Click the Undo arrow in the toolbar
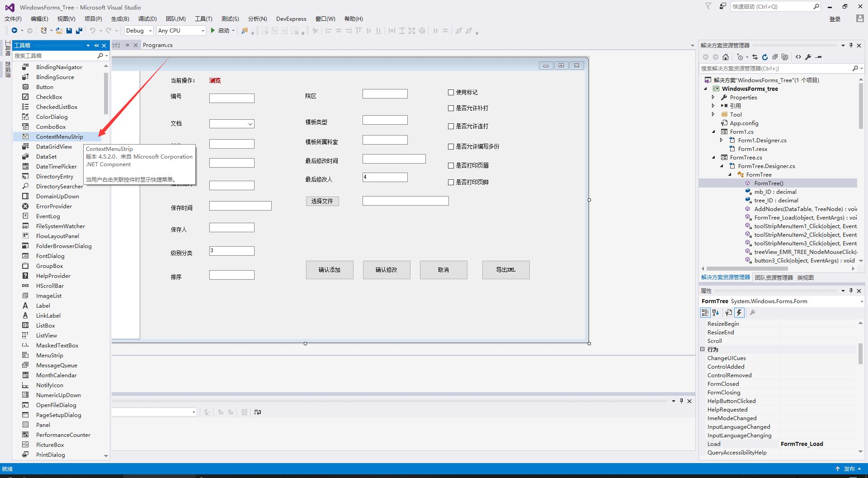 pyautogui.click(x=93, y=31)
